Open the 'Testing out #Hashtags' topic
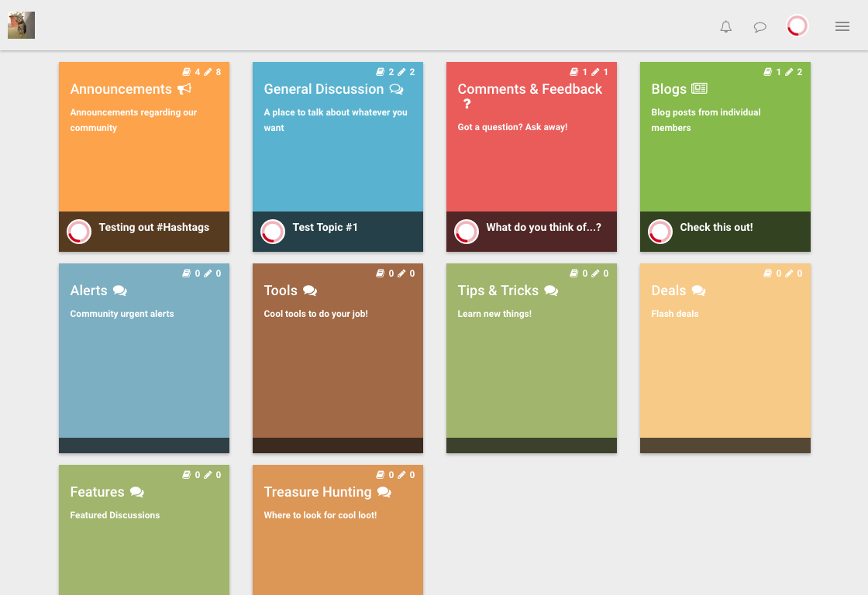 point(154,228)
